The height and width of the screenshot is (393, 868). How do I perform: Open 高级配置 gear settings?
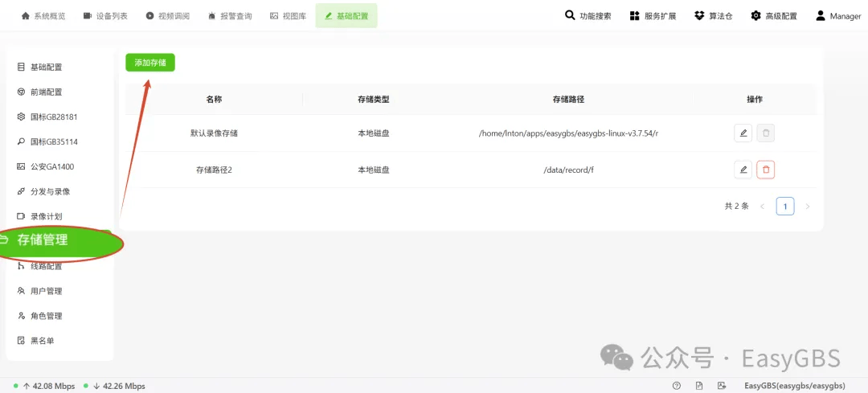(x=774, y=16)
